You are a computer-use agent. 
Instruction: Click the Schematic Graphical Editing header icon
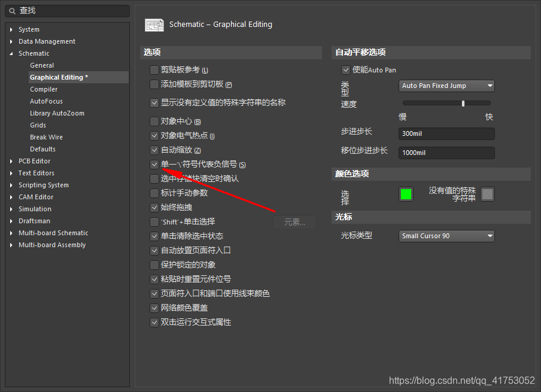(x=154, y=25)
